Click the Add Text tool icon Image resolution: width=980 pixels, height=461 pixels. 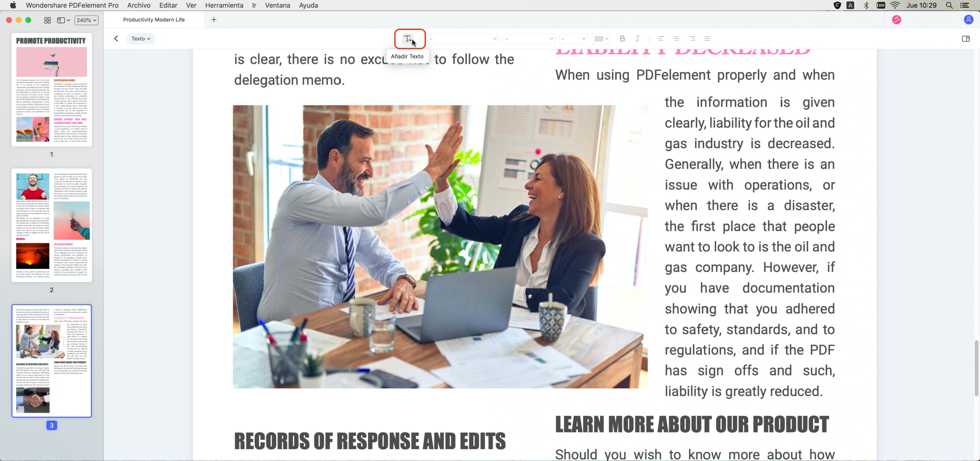point(409,39)
